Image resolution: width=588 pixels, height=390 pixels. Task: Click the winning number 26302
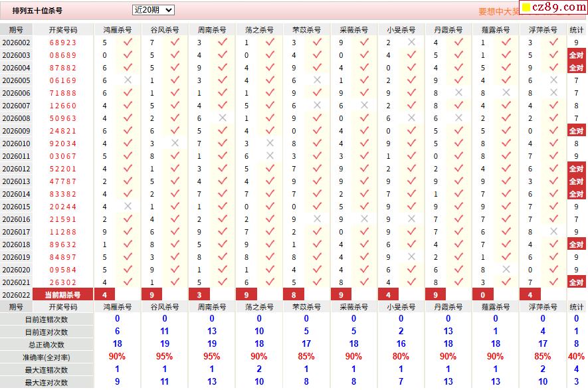(x=63, y=282)
